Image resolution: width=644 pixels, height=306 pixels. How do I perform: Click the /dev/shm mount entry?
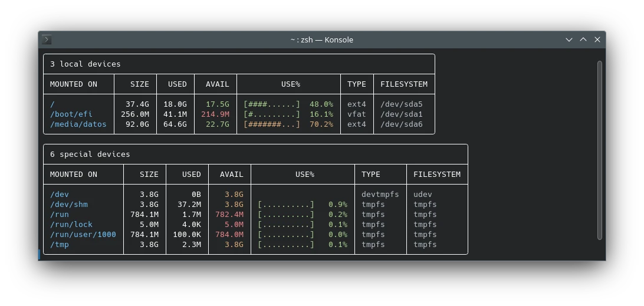(69, 205)
